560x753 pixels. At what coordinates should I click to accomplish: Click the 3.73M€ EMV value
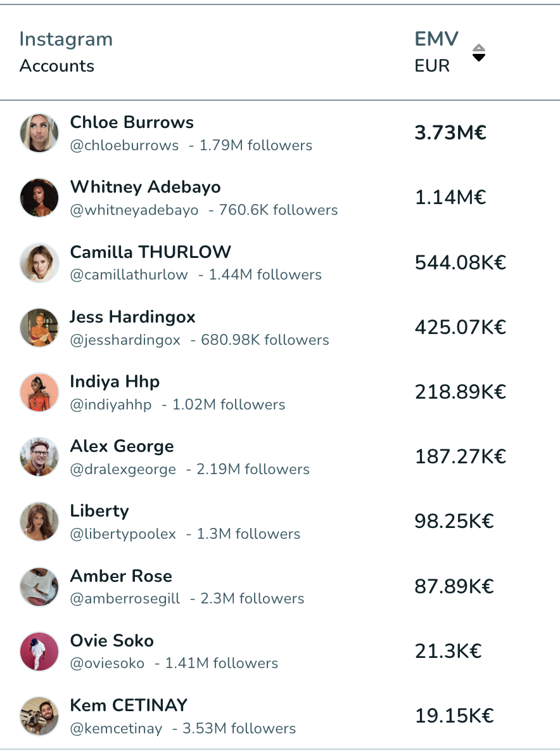coord(450,132)
